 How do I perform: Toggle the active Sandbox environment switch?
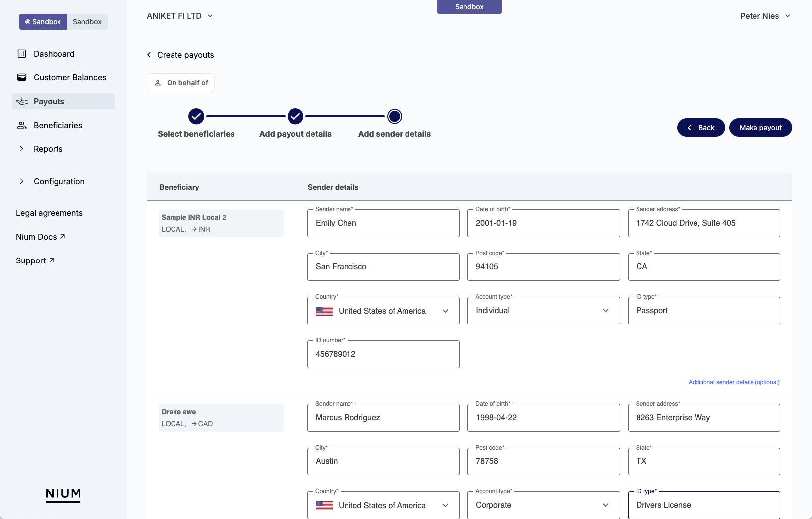point(43,22)
